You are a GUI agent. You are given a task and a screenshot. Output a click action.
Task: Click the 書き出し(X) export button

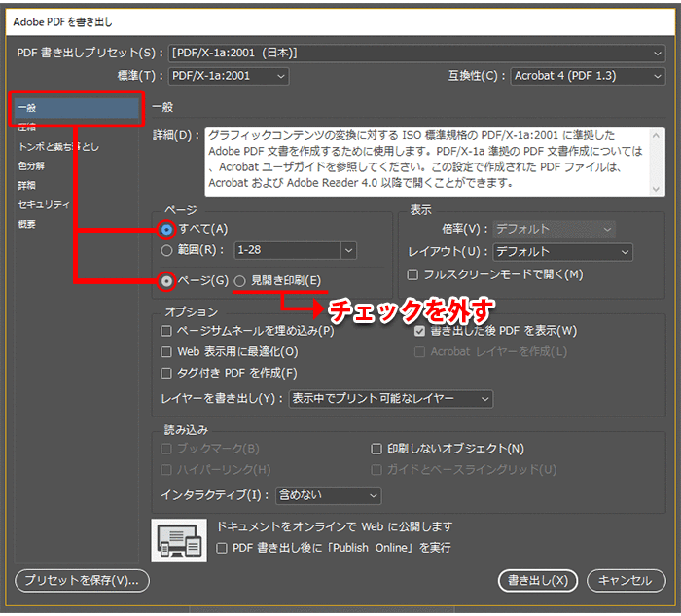pyautogui.click(x=538, y=581)
